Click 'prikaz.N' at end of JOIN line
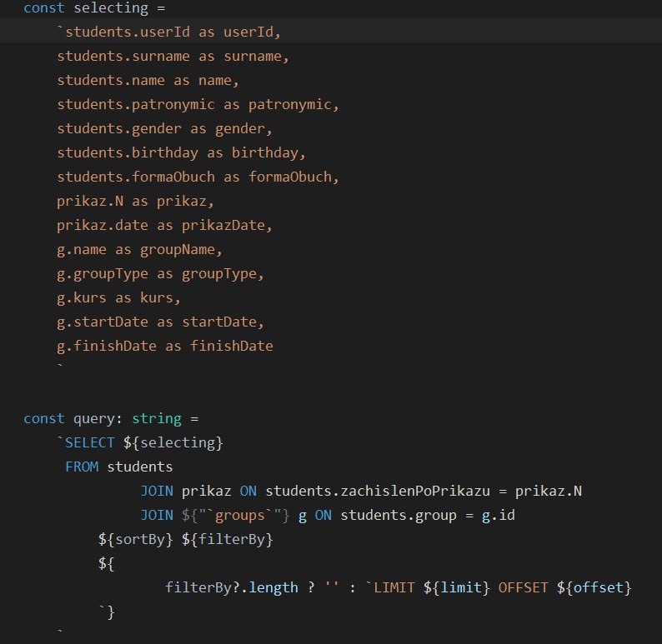 coord(549,491)
